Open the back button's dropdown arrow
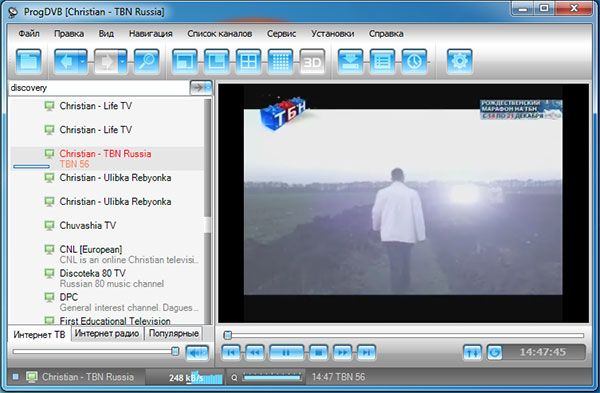Viewport: 600px width, 393px height. [x=83, y=62]
